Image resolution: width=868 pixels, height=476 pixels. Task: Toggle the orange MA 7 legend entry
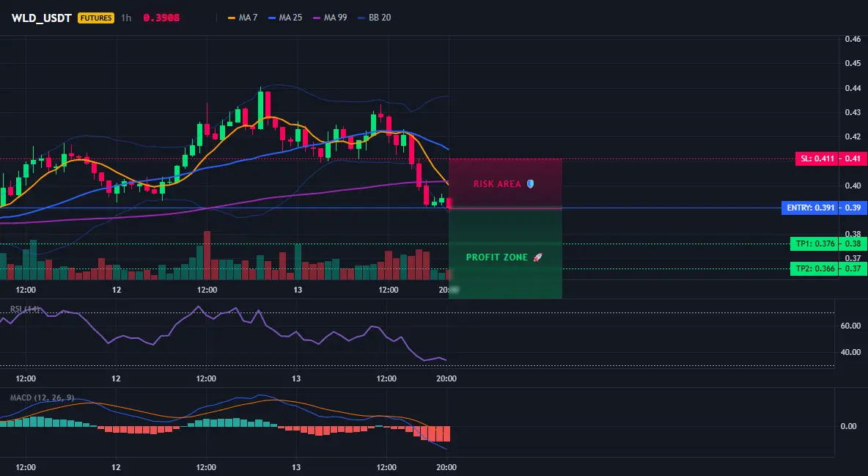(x=243, y=18)
